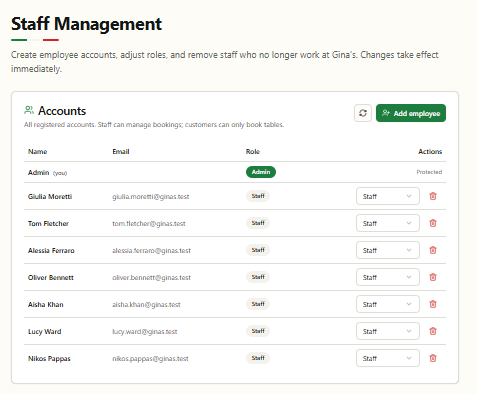Delete Aisha Khan's account via trash icon
477x394 pixels.
click(x=433, y=304)
